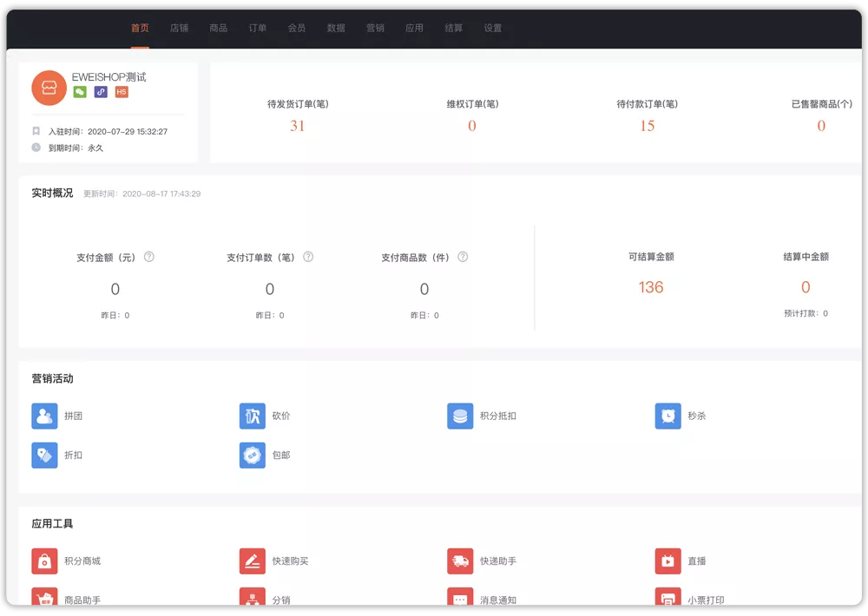Switch to the 订单 tab
Viewport: 868px width, 616px height.
(258, 28)
